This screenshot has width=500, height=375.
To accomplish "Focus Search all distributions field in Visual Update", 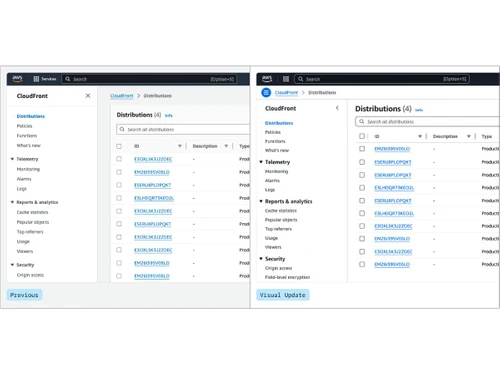I will [x=427, y=122].
